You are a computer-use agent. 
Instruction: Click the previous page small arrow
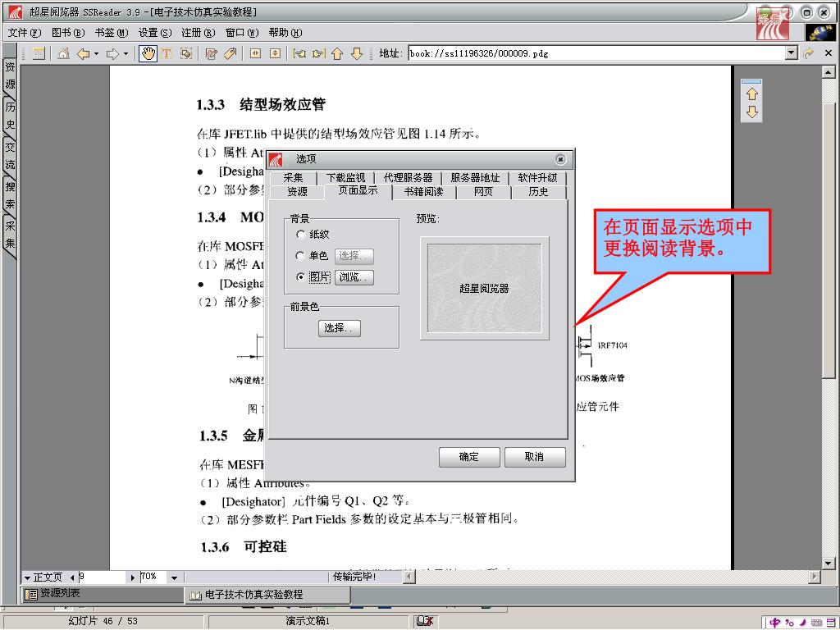click(x=72, y=578)
